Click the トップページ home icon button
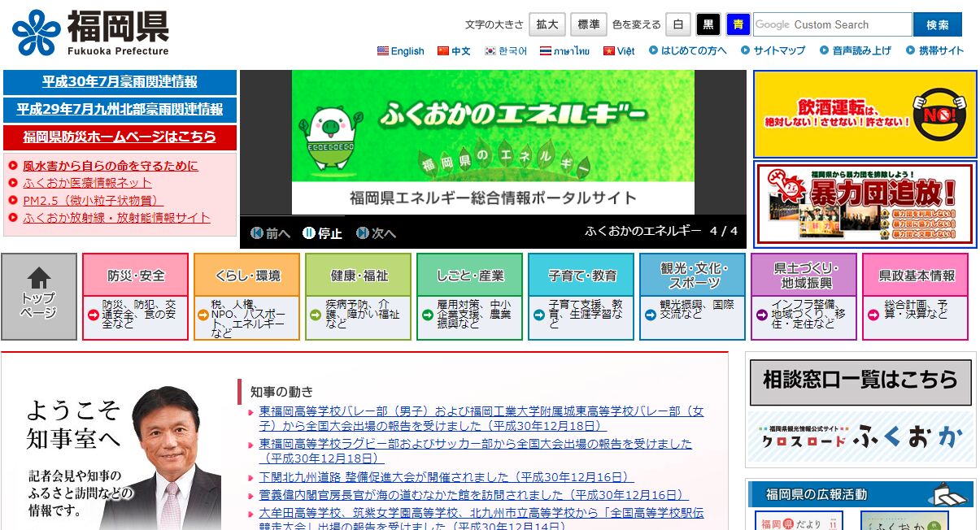 (39, 297)
